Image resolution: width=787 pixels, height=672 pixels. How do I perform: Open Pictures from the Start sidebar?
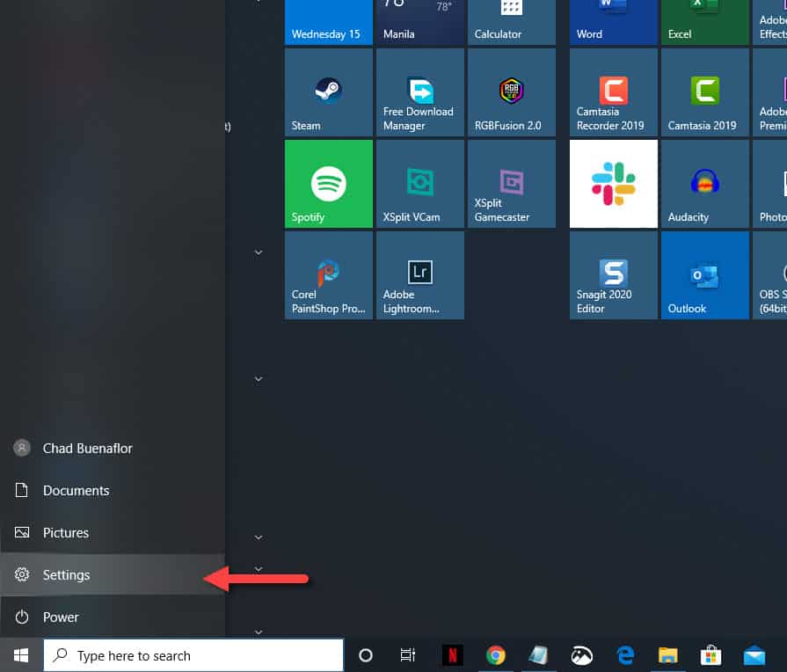coord(113,532)
